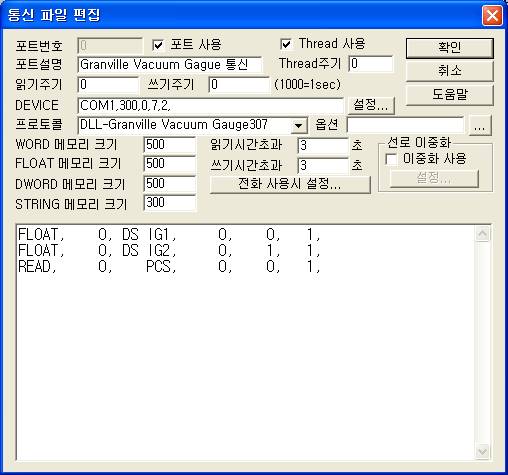Click the 읽기시간초과 seconds field
Viewport: 508px width, 475px height.
(x=323, y=146)
